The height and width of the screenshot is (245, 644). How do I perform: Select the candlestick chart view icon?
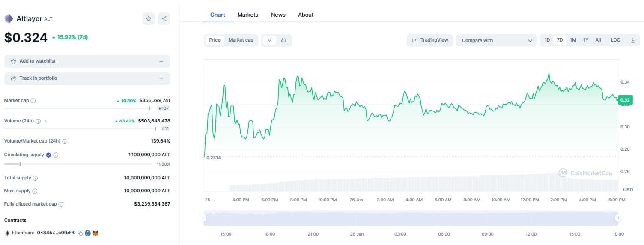point(283,40)
